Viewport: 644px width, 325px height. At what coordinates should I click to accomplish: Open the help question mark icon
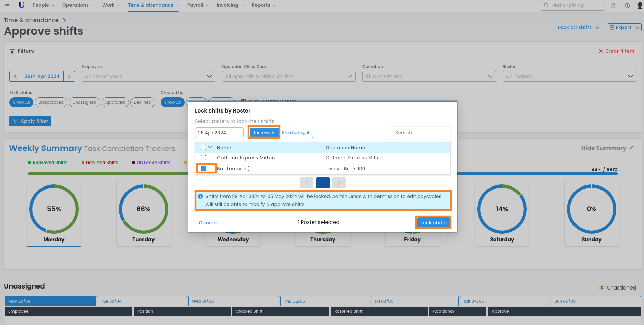[x=627, y=6]
